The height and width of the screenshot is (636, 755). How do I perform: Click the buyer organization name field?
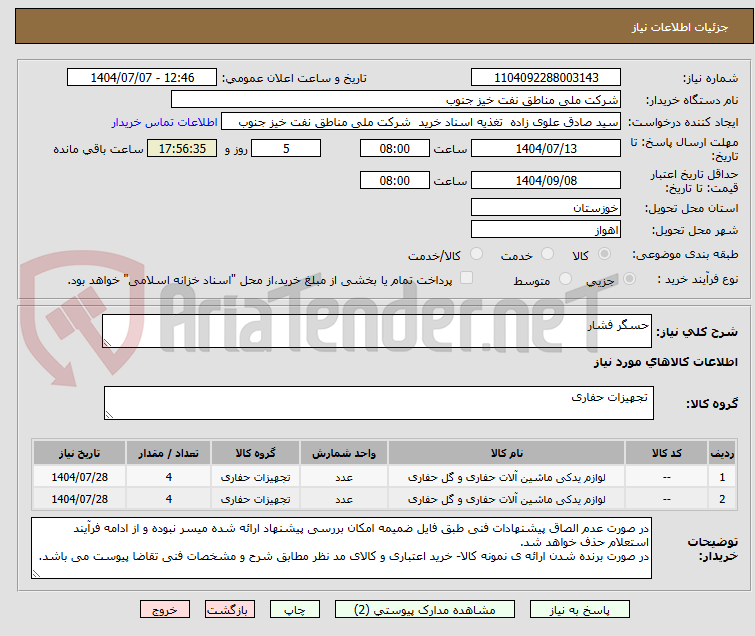(x=396, y=100)
